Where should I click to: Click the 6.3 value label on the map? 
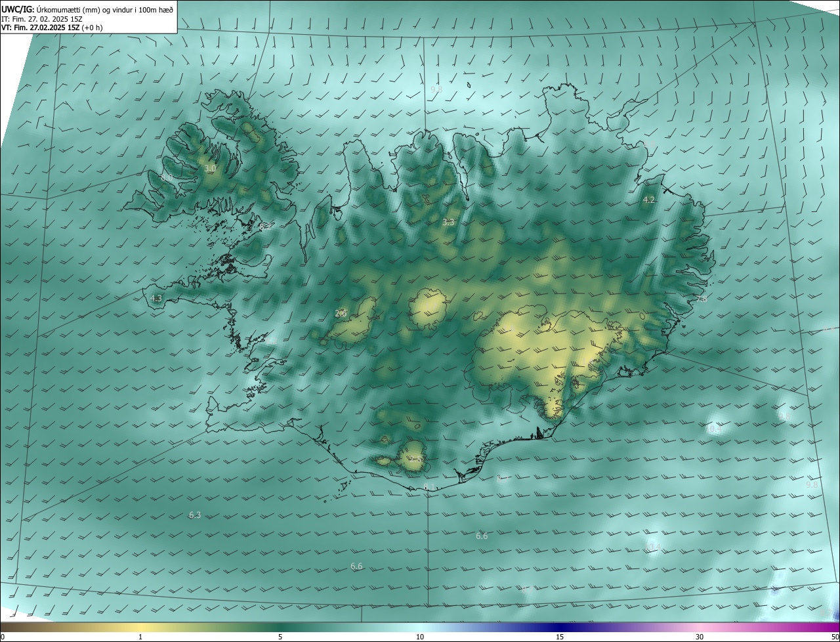point(195,515)
